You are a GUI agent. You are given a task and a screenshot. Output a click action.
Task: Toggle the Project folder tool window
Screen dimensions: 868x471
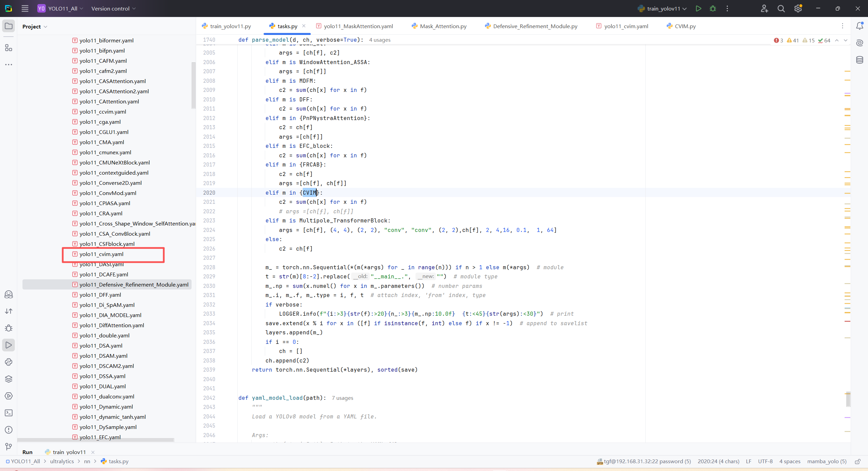[x=8, y=26]
